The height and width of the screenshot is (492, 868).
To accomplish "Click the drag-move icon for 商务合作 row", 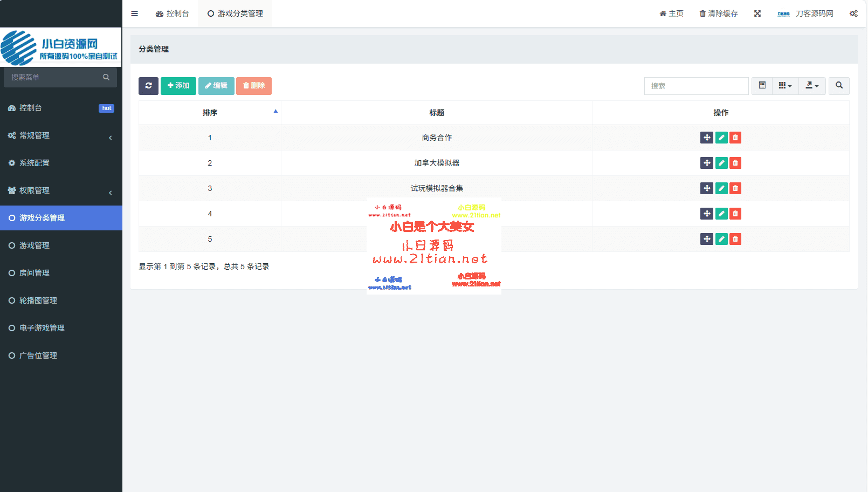I will click(x=706, y=138).
